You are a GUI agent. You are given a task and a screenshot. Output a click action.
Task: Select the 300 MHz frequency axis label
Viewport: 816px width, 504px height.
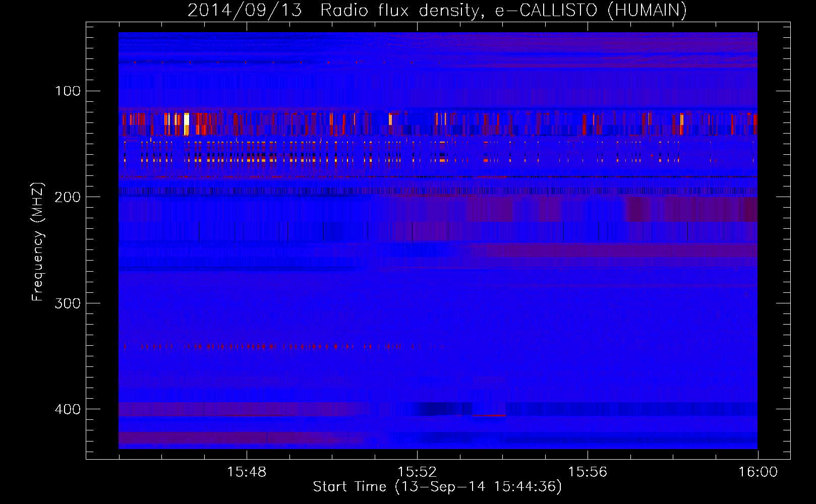pos(68,303)
